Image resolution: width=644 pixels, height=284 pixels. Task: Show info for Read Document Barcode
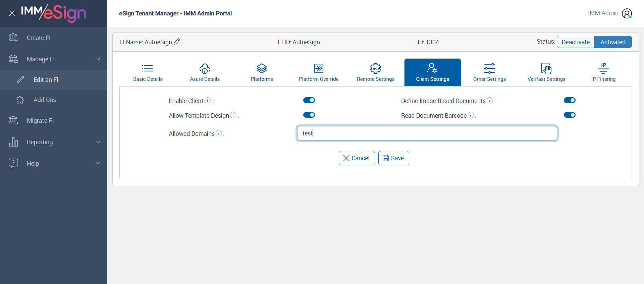[x=471, y=115]
